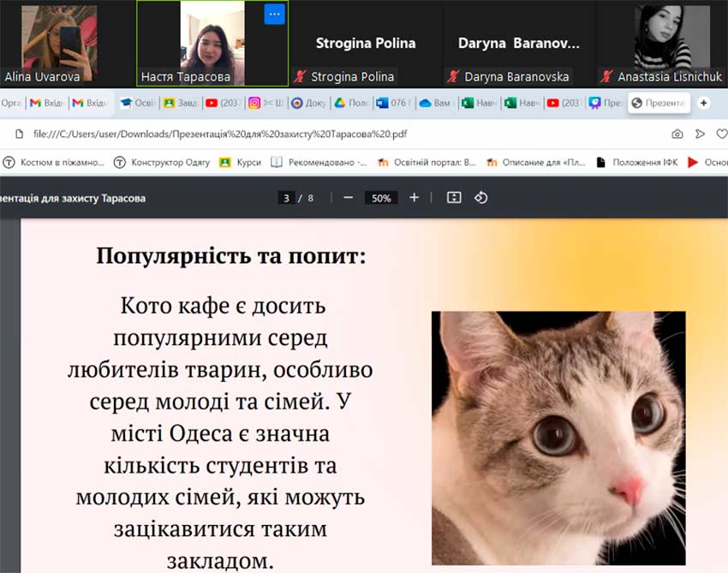Click the 50% zoom level field
The image size is (728, 573).
coord(381,198)
